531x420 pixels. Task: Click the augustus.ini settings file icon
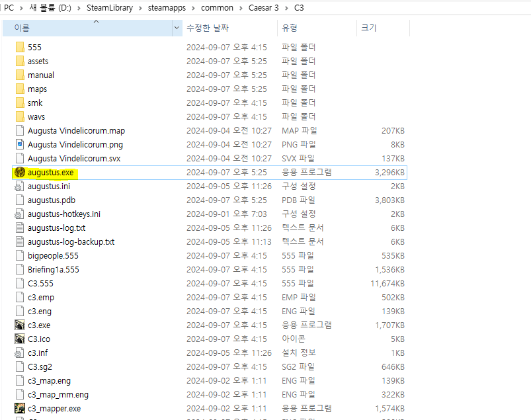(x=19, y=186)
